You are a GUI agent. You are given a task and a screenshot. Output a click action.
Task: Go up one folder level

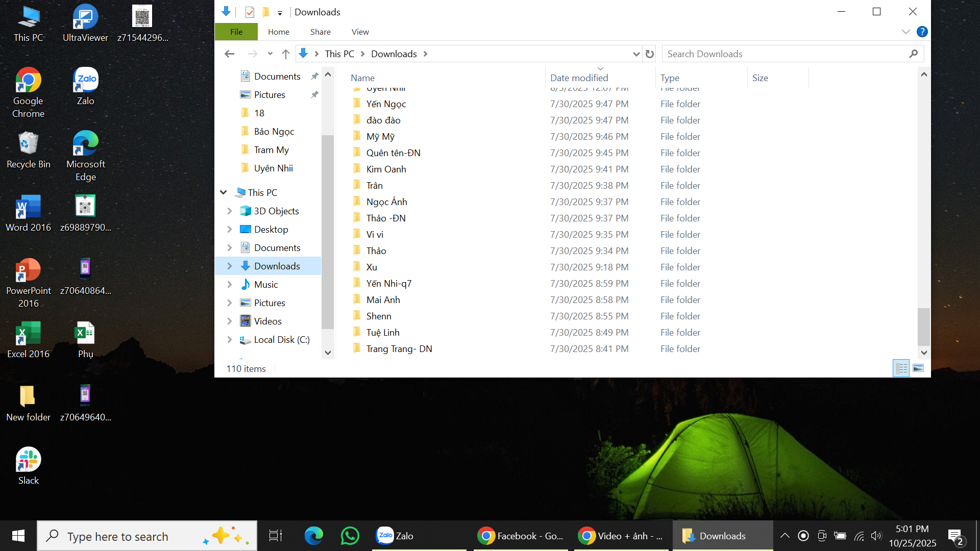(x=286, y=54)
